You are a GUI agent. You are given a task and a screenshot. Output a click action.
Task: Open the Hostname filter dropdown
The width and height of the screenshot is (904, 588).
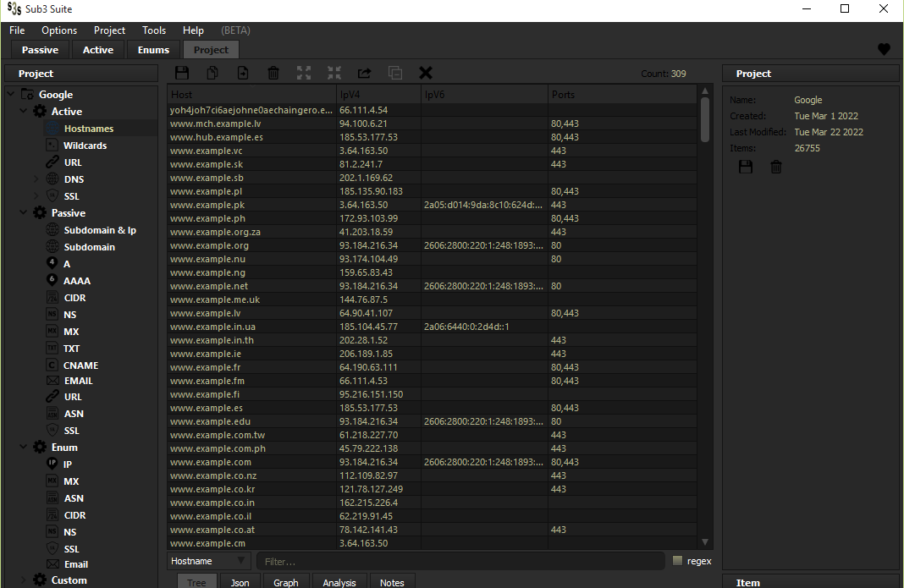coord(208,561)
